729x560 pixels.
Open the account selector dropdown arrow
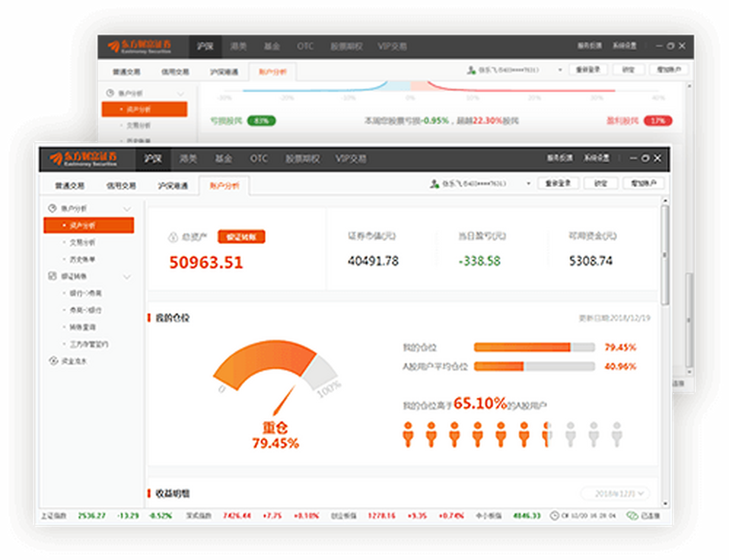pos(529,183)
